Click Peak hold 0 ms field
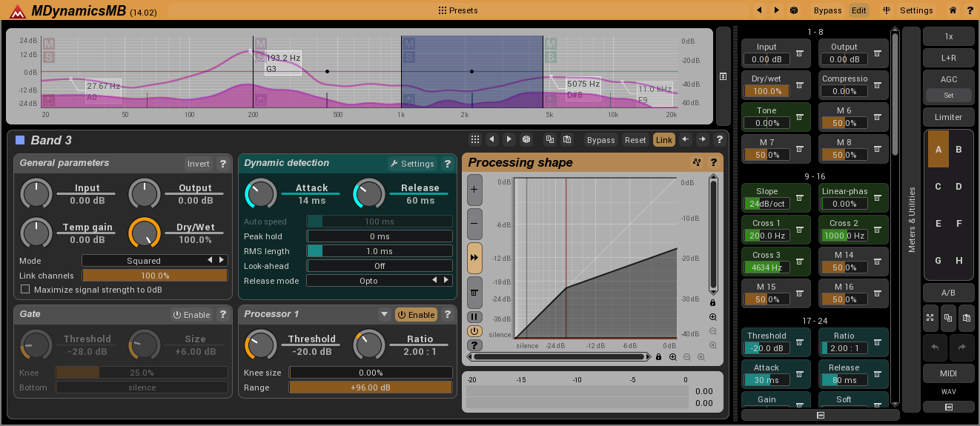The width and height of the screenshot is (980, 426). (x=379, y=236)
